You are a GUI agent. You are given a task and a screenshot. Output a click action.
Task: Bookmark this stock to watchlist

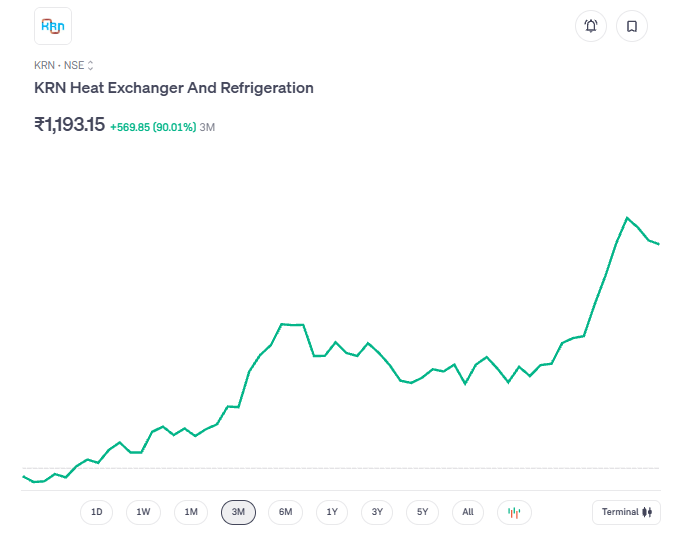coord(632,26)
